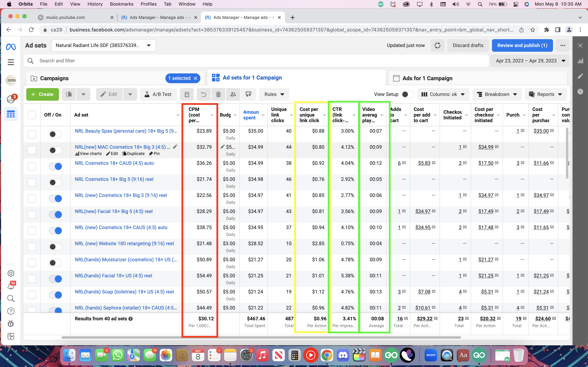Expand the Columns: ok dropdown
This screenshot has width=588, height=367.
443,94
